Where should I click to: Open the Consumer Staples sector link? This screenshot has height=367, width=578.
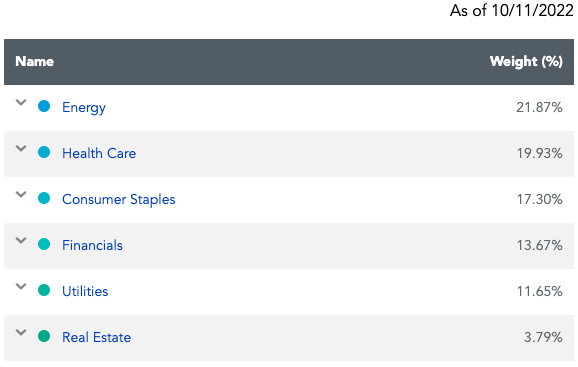point(119,200)
